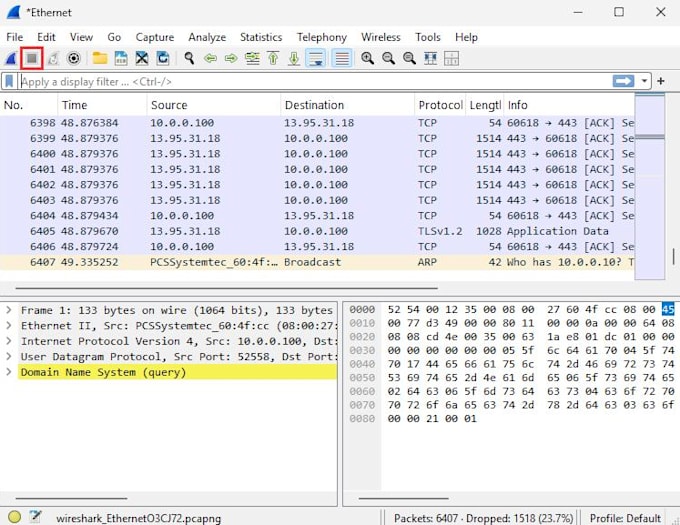
Task: Expand User Datagram Protocol row
Action: (x=8, y=356)
